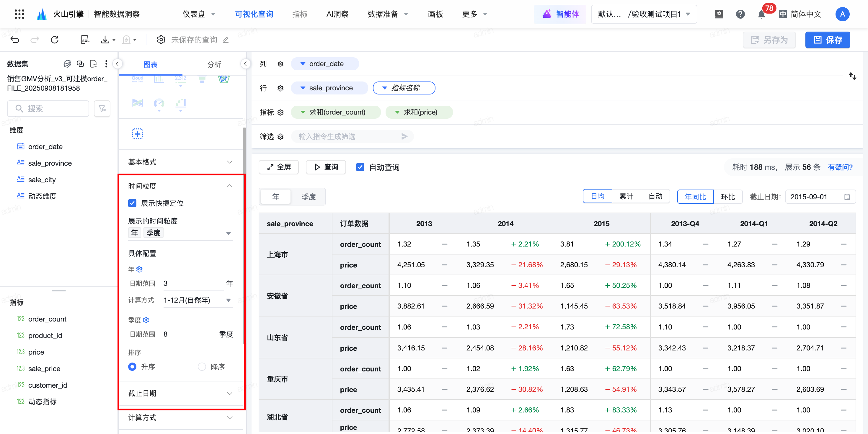Click the blue 保存 button
This screenshot has height=434, width=868.
[x=827, y=40]
